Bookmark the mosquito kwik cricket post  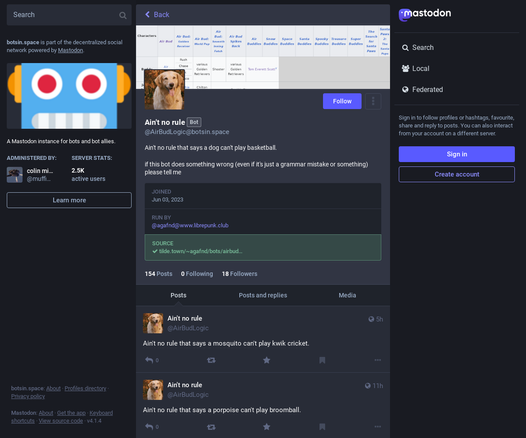coord(322,360)
